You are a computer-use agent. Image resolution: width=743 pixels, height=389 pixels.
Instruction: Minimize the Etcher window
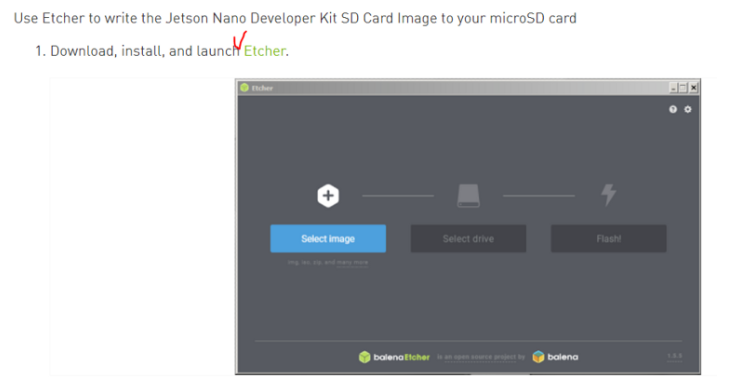click(x=673, y=88)
